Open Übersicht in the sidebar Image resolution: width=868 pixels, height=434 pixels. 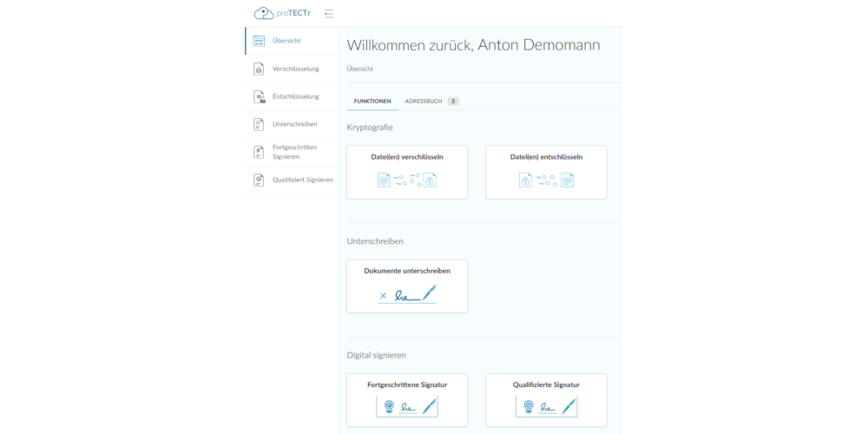pos(291,41)
